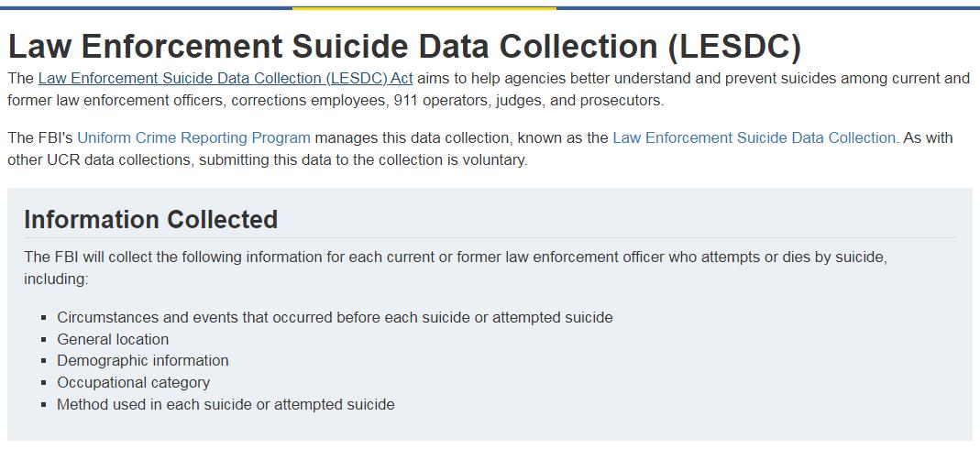Image resolution: width=980 pixels, height=449 pixels.
Task: Click the Information Collected heading
Action: click(x=150, y=220)
